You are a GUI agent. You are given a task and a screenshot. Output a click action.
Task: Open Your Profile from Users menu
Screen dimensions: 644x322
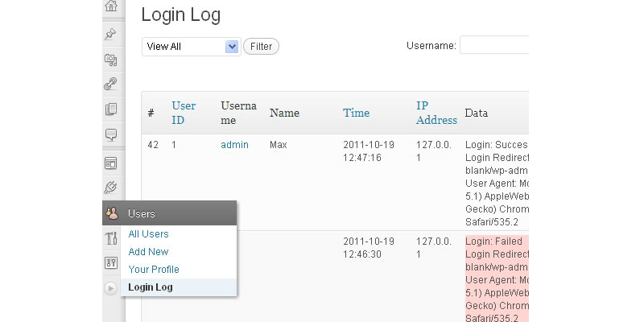pos(153,270)
